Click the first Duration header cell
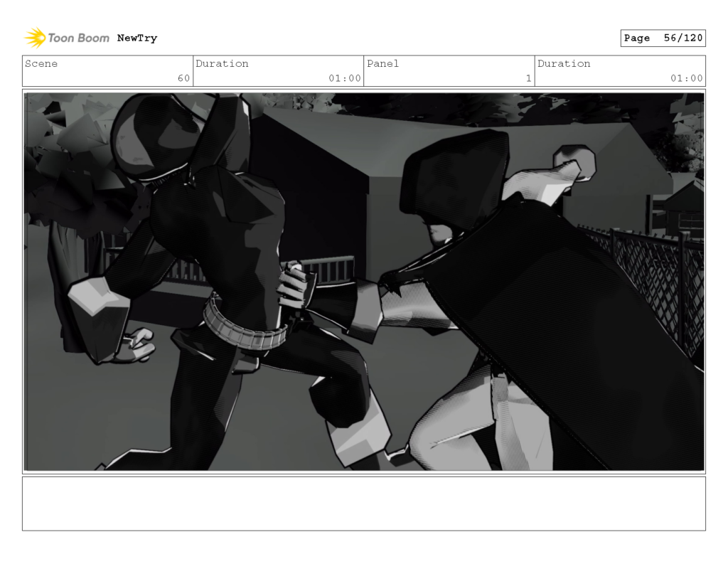This screenshot has width=728, height=564. coord(223,63)
